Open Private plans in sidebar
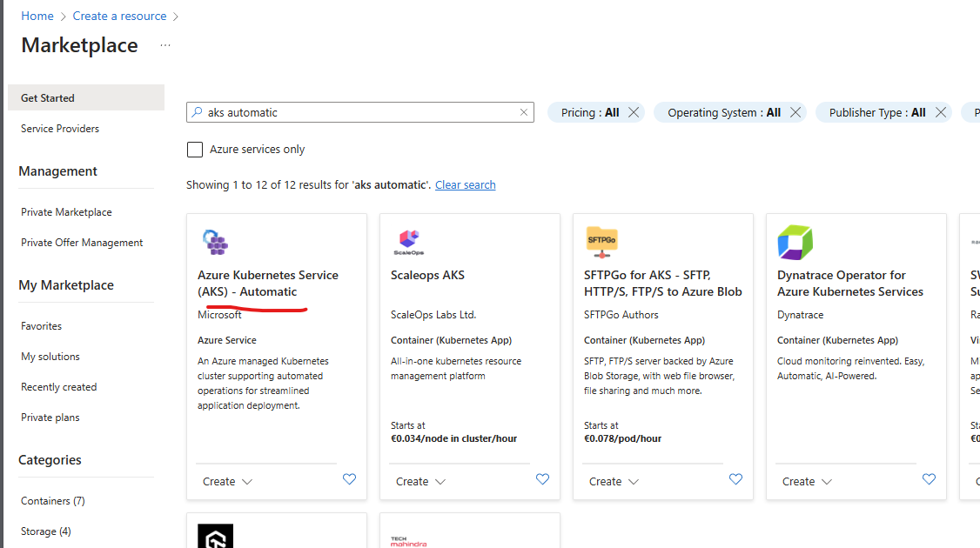980x548 pixels. tap(50, 418)
